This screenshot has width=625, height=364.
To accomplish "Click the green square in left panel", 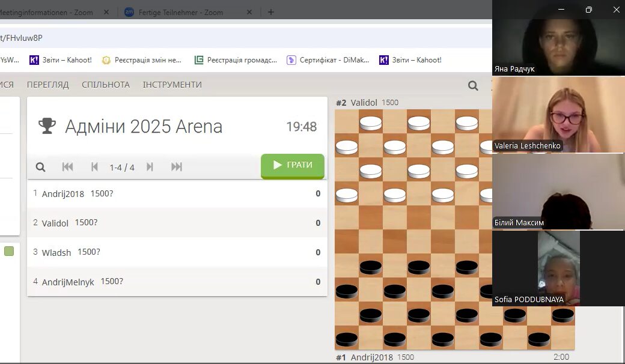I will 9,251.
